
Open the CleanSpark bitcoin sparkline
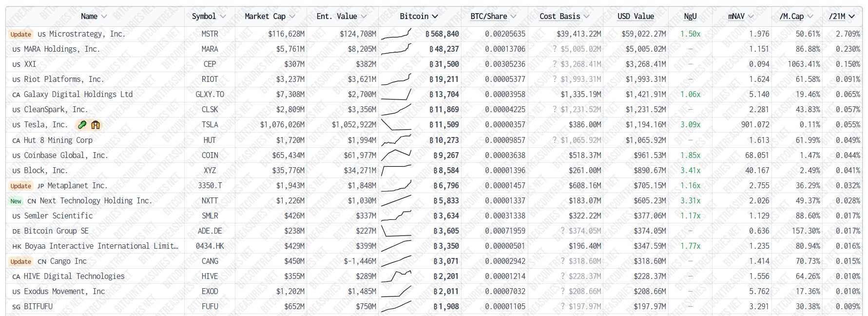coord(396,109)
